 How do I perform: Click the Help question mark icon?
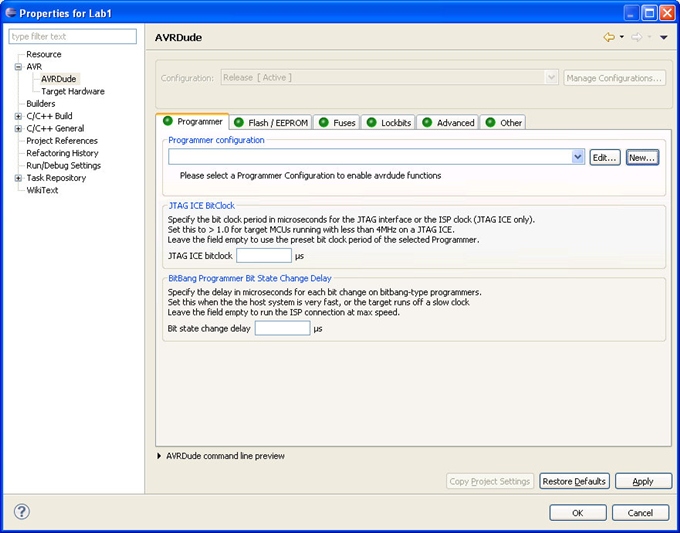tap(22, 512)
